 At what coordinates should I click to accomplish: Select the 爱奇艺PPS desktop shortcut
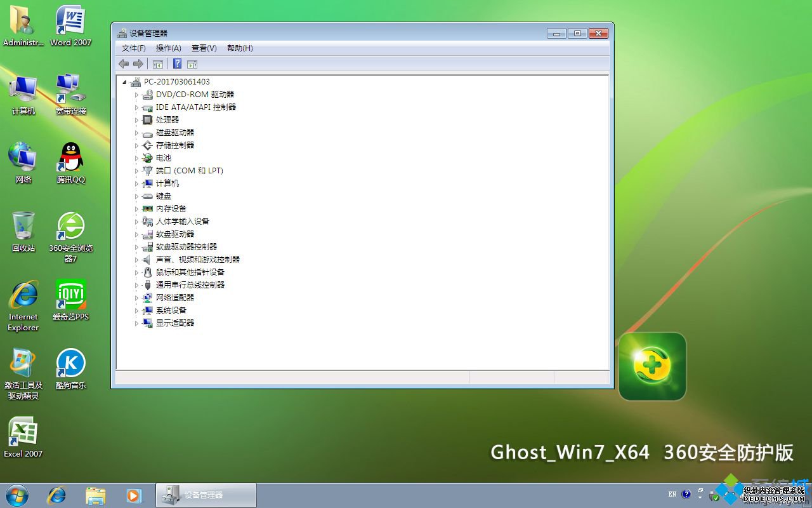coord(70,300)
